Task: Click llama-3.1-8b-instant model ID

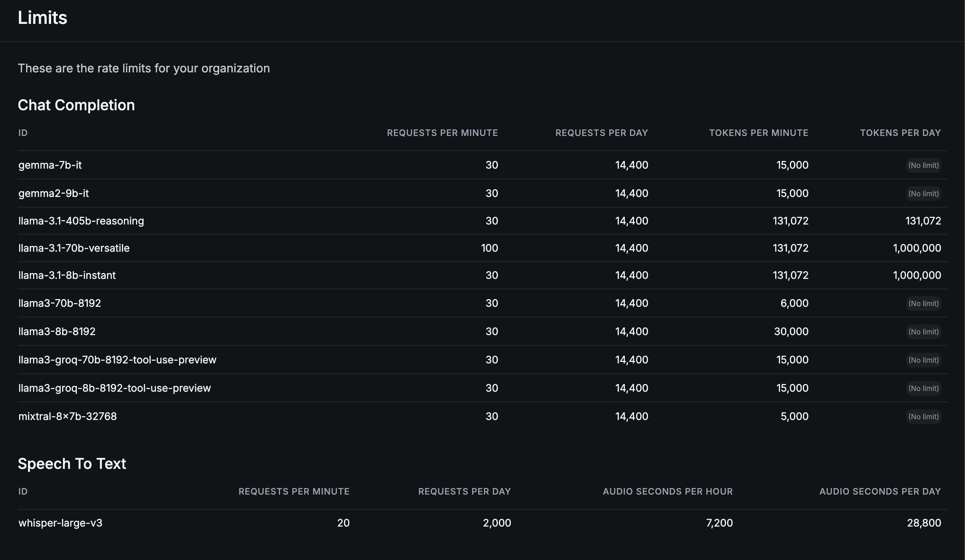Action: tap(67, 275)
